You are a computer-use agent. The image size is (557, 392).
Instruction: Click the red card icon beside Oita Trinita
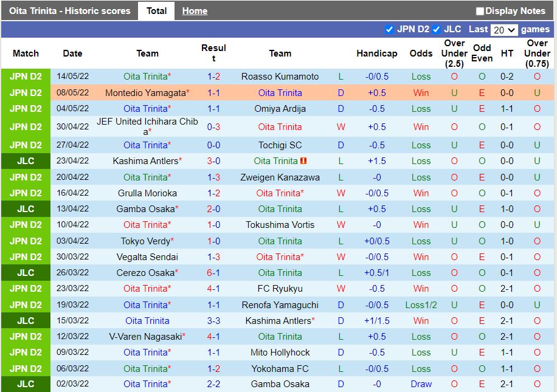(303, 161)
